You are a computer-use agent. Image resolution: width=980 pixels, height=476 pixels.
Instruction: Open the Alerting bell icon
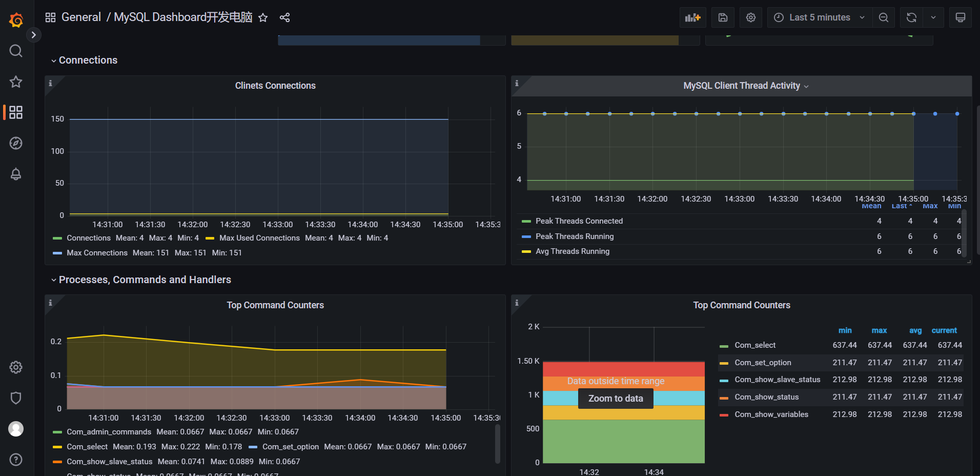point(16,174)
